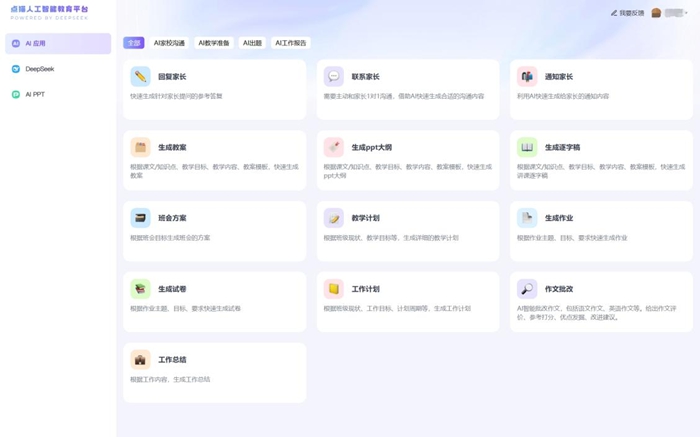Open AI PPT from the sidebar
The width and height of the screenshot is (700, 437).
(35, 95)
